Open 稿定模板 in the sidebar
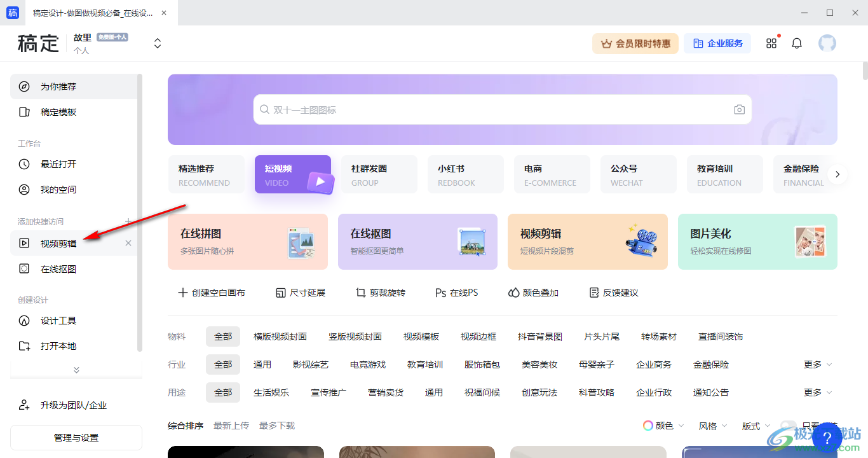Viewport: 868px width, 458px height. pos(74,112)
